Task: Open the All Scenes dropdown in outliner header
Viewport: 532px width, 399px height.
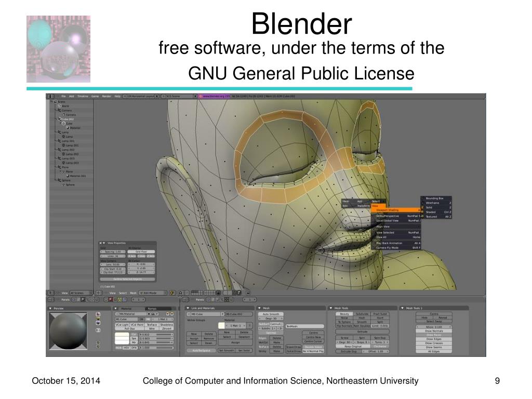Action: [x=81, y=293]
